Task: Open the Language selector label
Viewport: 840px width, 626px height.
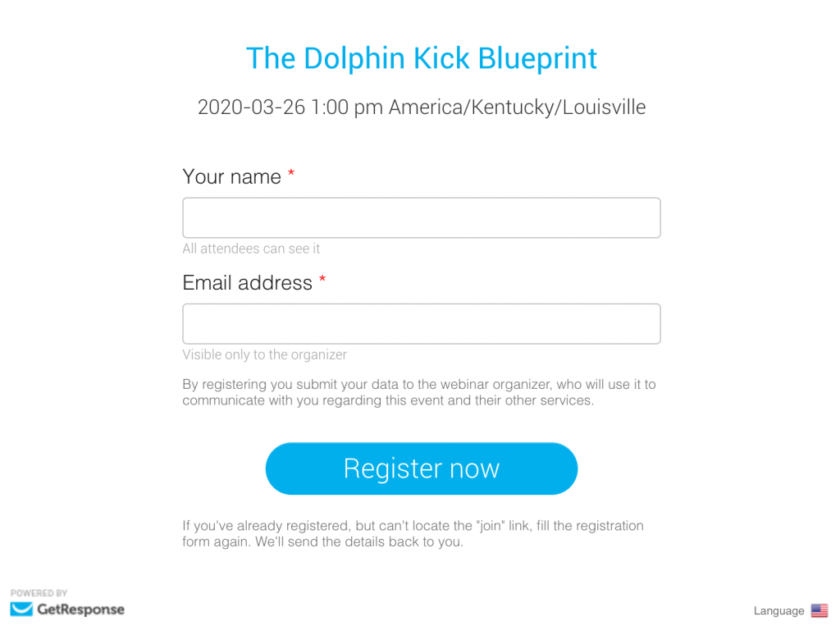Action: 778,611
